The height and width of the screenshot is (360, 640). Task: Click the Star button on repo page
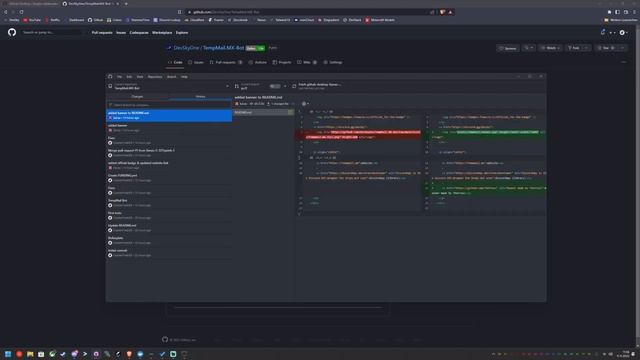click(x=606, y=48)
